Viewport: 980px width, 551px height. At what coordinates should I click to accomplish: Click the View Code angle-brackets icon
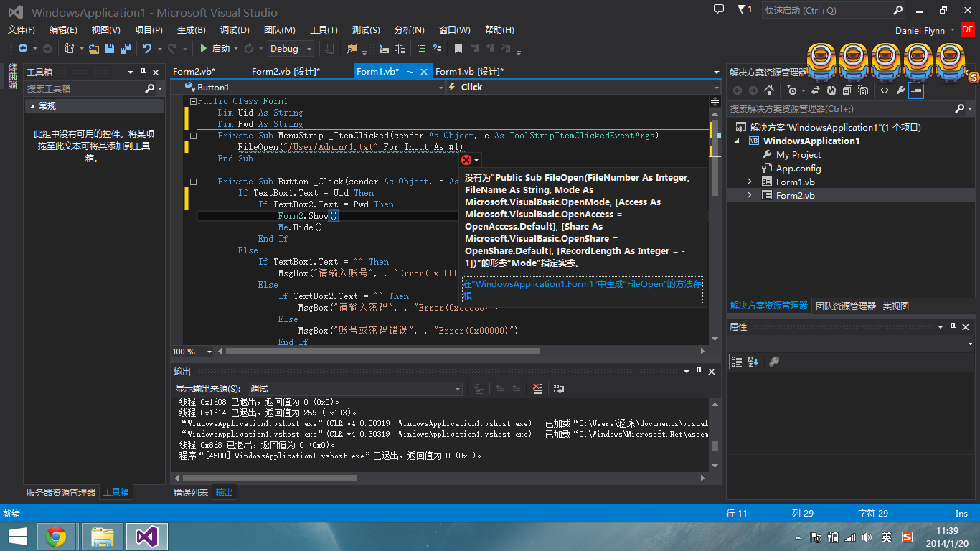pyautogui.click(x=885, y=90)
